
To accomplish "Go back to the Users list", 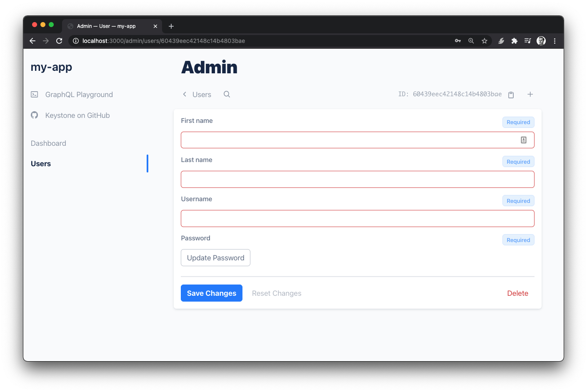I will tap(197, 95).
